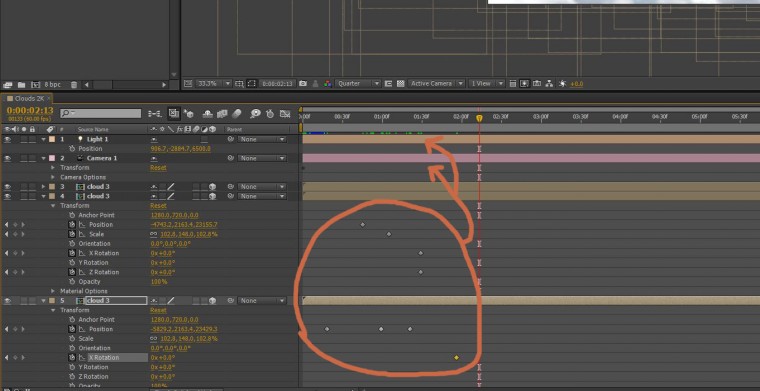This screenshot has height=391, width=760.
Task: Toggle pixel aspect ratio correction icon
Action: [513, 84]
